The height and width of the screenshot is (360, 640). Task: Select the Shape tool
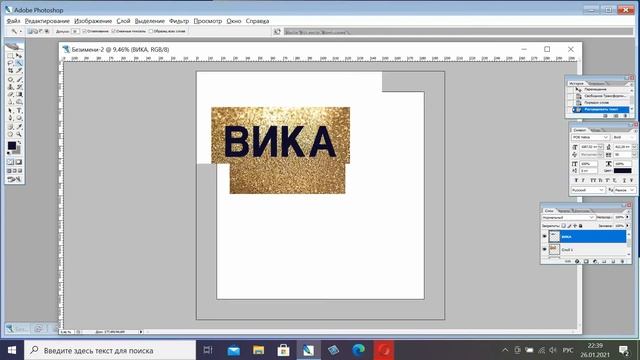point(19,118)
